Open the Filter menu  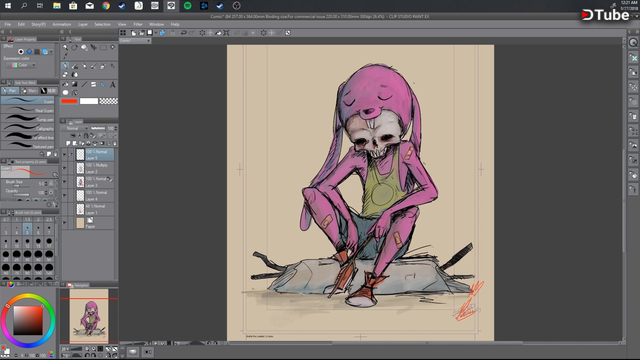pos(138,24)
